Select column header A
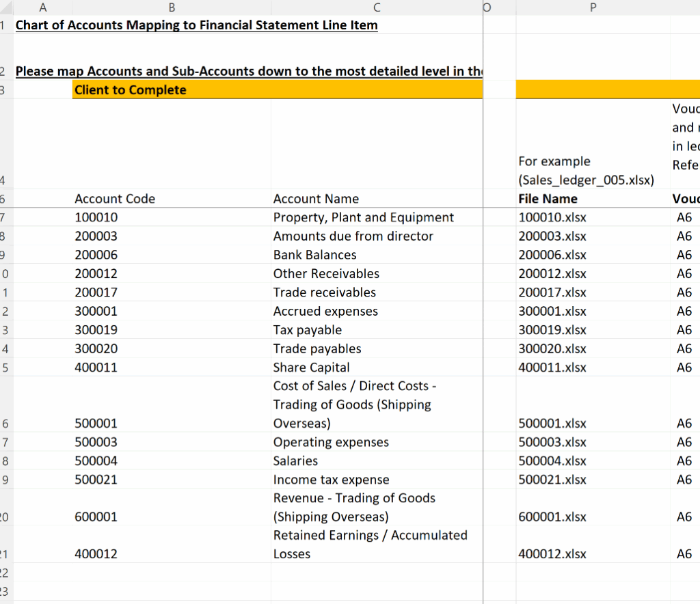The width and height of the screenshot is (700, 604). pyautogui.click(x=42, y=8)
